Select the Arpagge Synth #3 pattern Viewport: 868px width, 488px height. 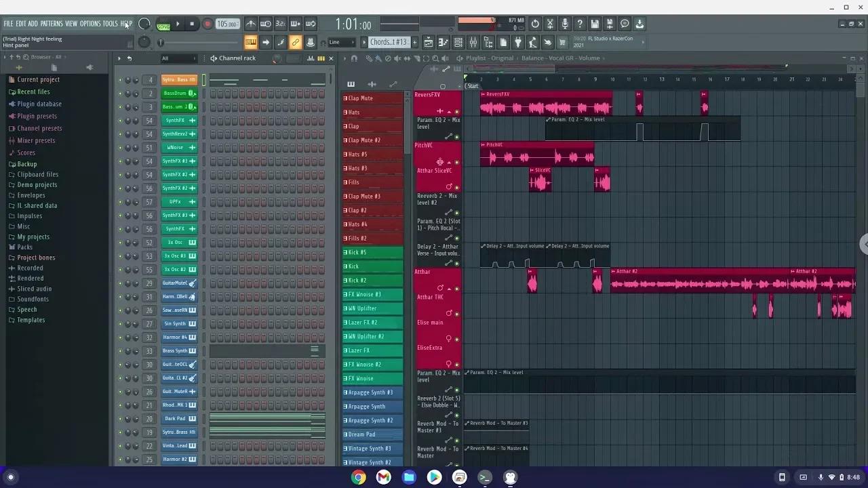click(x=372, y=392)
